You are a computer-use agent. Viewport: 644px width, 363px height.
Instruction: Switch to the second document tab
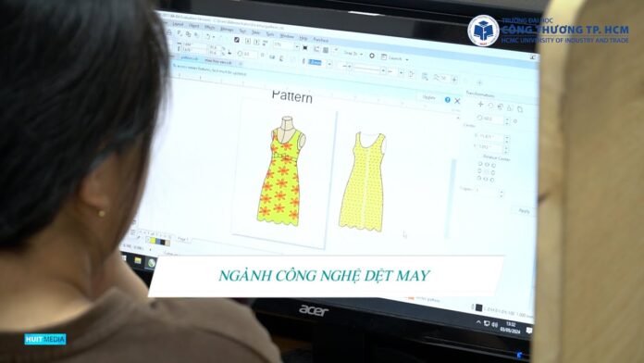point(219,62)
